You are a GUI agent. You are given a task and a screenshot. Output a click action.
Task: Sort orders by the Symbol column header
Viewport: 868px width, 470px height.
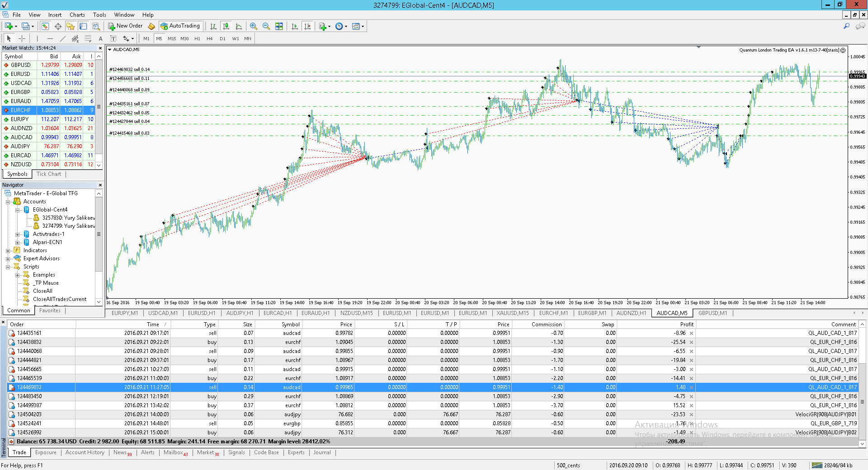(279, 324)
